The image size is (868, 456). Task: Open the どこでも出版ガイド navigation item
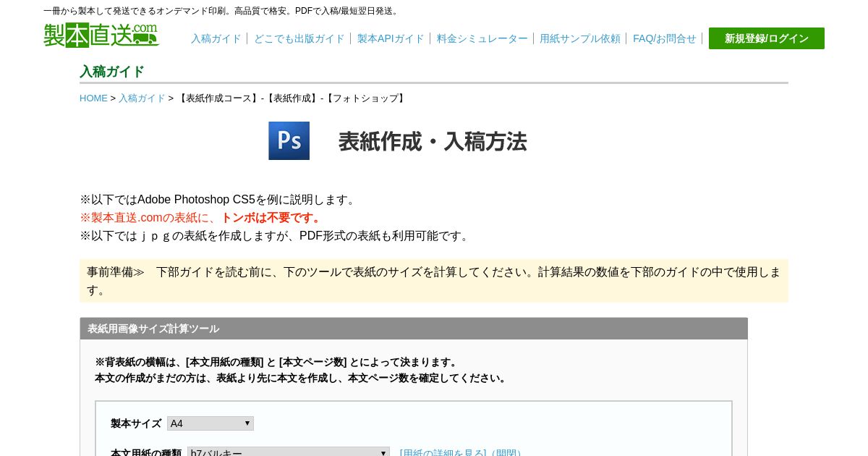[x=299, y=39]
